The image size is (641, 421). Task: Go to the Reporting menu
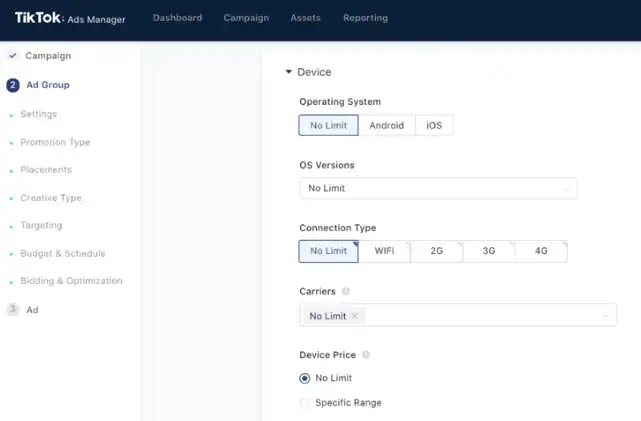point(365,18)
